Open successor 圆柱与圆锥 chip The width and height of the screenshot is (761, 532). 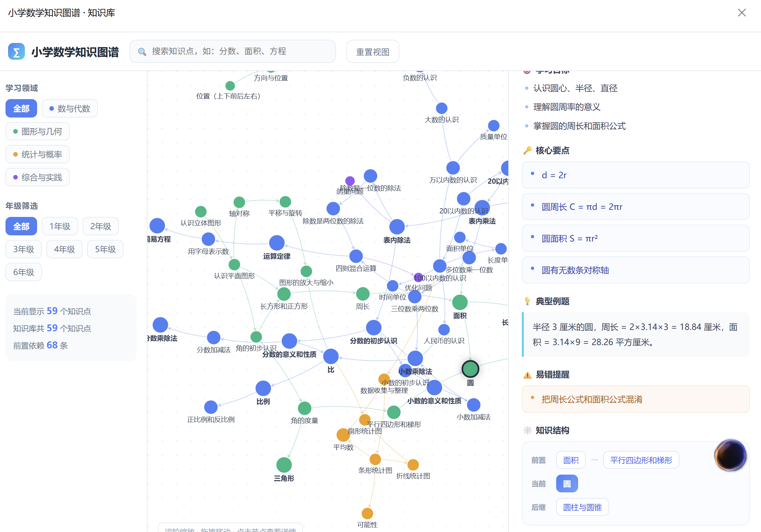582,507
